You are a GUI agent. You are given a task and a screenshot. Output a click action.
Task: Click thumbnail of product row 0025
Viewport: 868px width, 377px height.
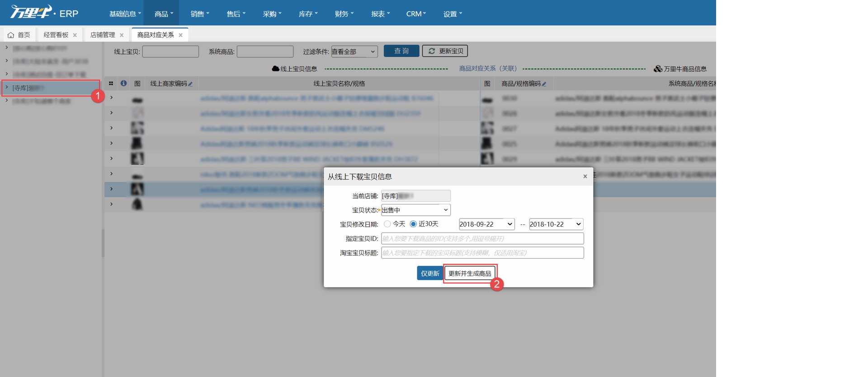pos(487,144)
